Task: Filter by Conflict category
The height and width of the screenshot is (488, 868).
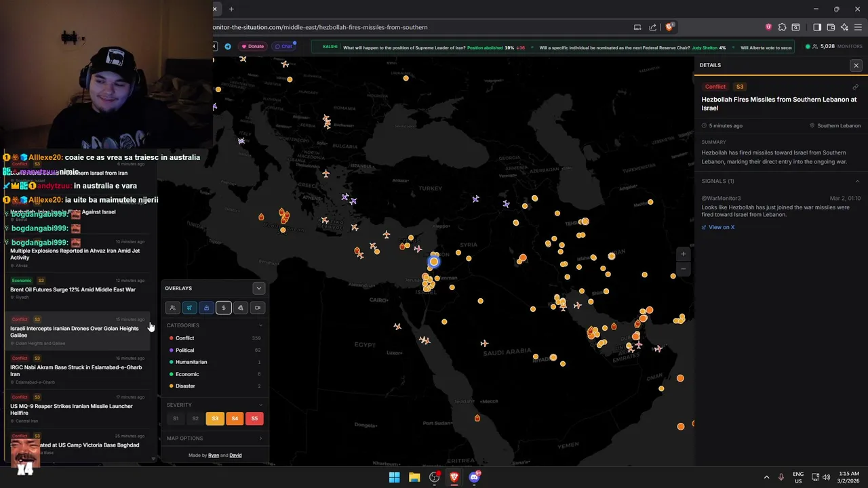Action: [x=214, y=338]
